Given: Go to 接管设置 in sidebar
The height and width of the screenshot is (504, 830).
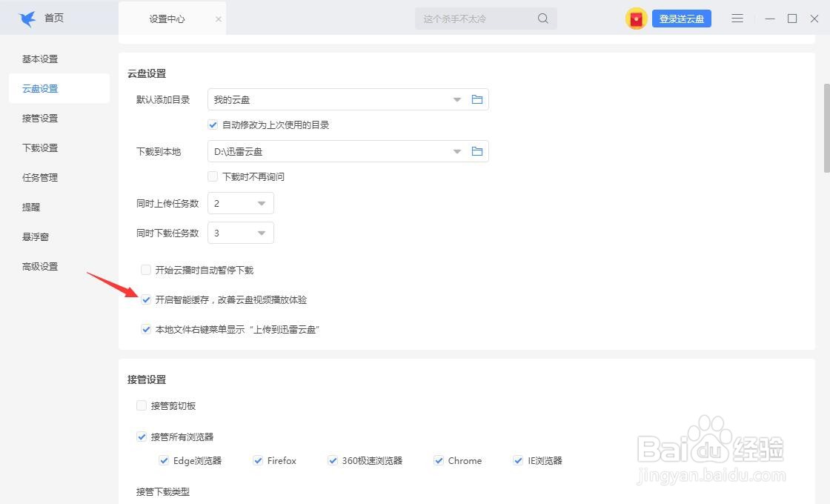Looking at the screenshot, I should pos(40,118).
